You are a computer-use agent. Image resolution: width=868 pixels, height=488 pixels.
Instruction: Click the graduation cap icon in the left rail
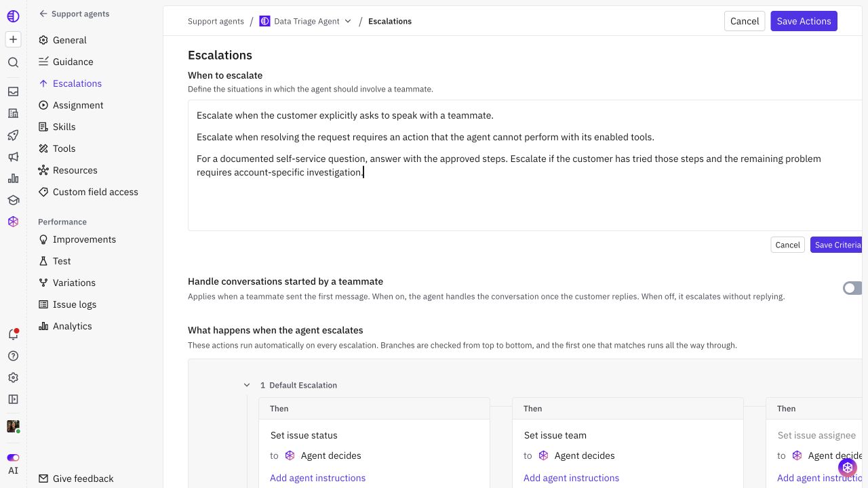(x=13, y=200)
